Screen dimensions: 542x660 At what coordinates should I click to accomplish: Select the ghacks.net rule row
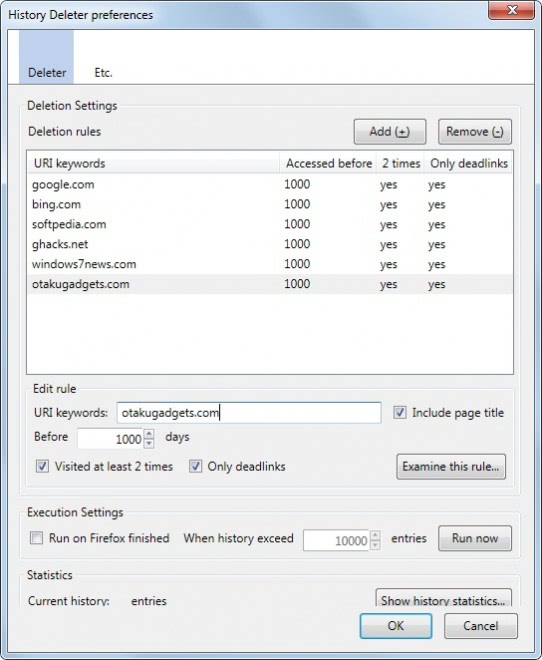[270, 244]
